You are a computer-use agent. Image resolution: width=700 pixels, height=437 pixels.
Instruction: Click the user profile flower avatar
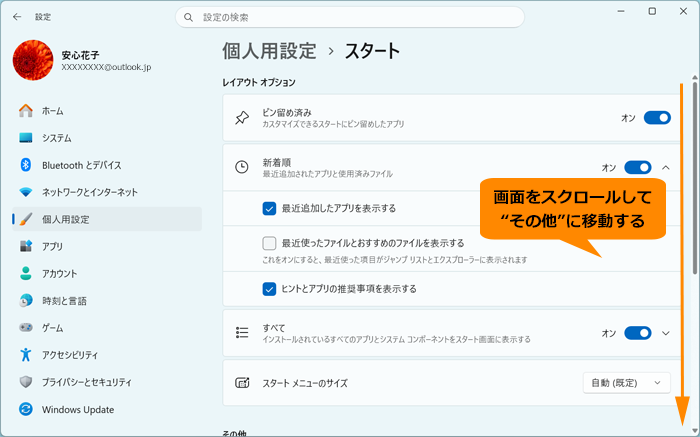[x=33, y=60]
